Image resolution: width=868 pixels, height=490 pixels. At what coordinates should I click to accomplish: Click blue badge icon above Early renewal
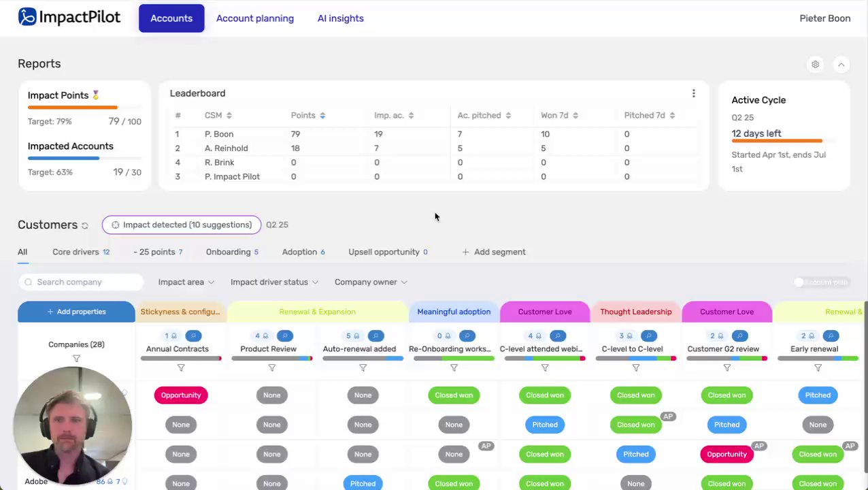pos(831,336)
